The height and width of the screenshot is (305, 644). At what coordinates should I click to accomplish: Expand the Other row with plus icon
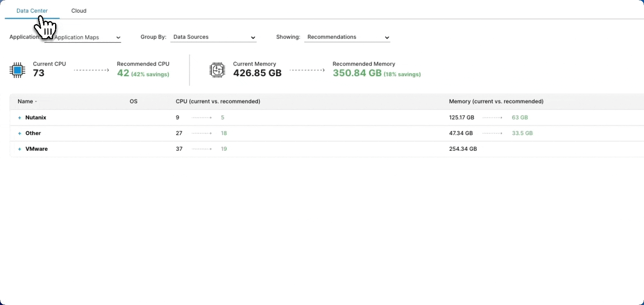pos(19,133)
